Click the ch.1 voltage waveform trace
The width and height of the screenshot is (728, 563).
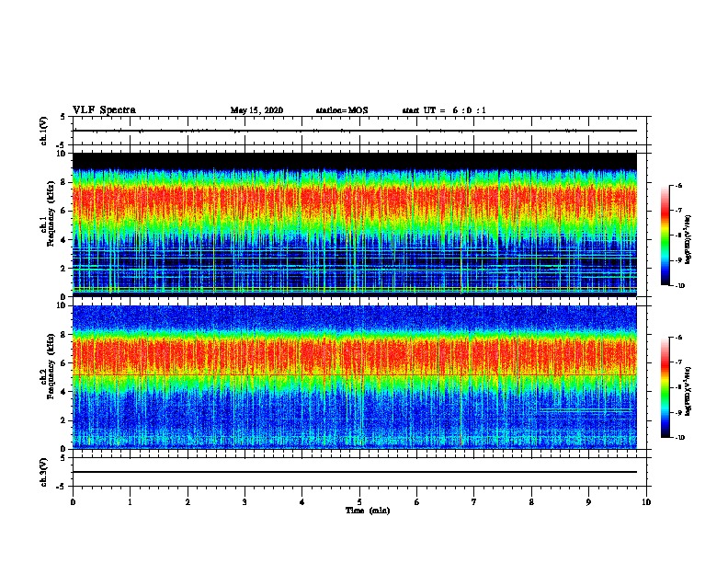[354, 131]
